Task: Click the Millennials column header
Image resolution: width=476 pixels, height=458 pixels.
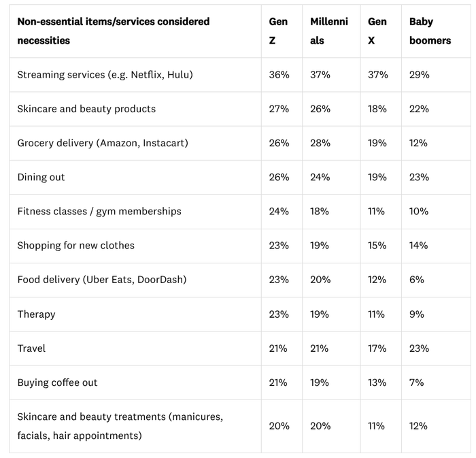Action: pyautogui.click(x=329, y=31)
